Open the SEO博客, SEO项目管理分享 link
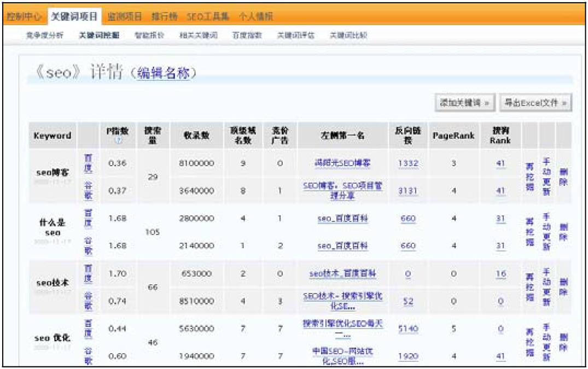The width and height of the screenshot is (588, 369). pos(342,191)
